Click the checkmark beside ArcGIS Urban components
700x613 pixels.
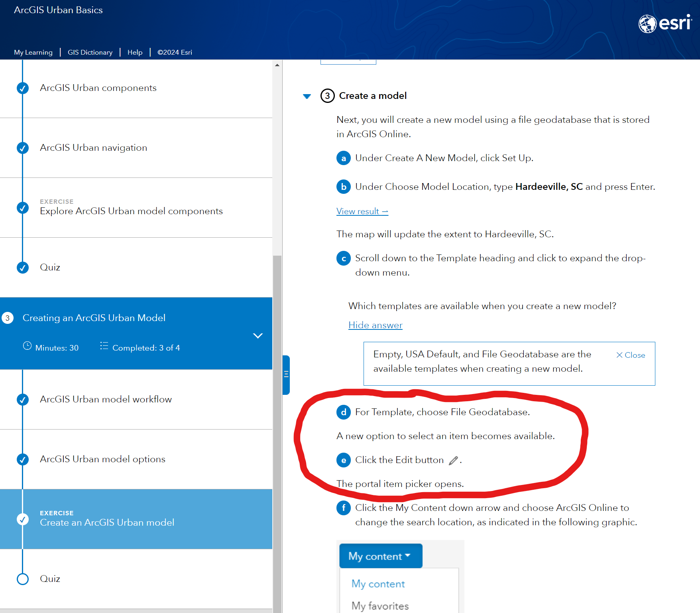(x=23, y=88)
